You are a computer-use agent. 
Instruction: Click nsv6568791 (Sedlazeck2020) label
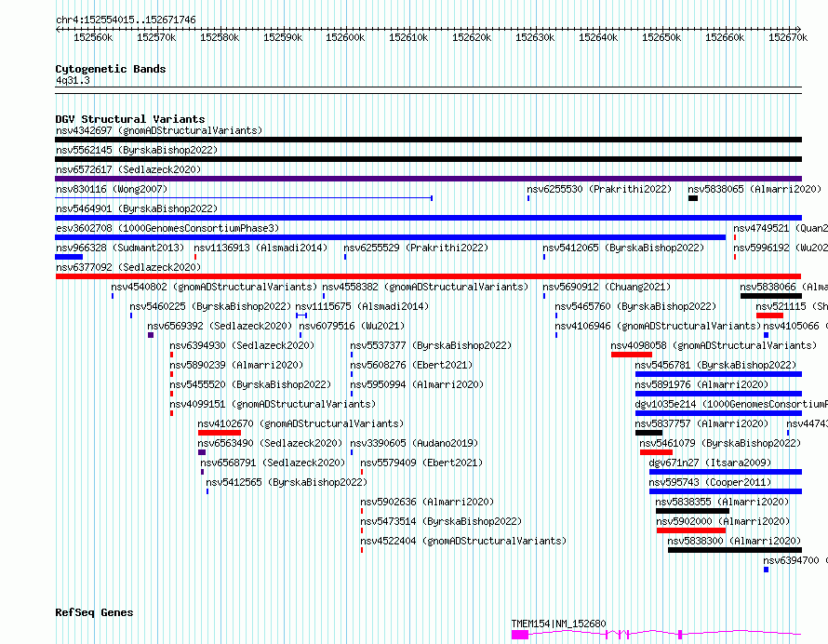(273, 463)
